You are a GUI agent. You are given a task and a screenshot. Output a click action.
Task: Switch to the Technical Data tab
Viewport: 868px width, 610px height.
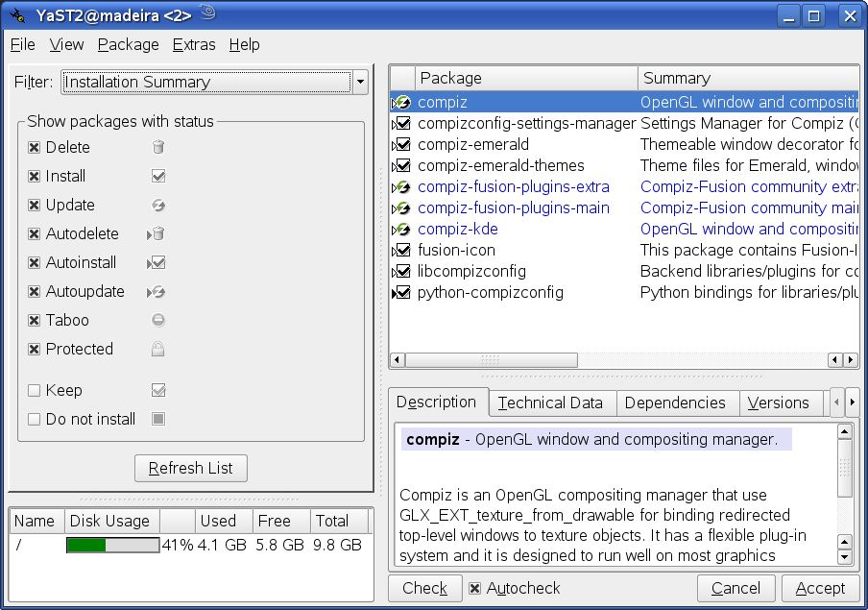[550, 403]
